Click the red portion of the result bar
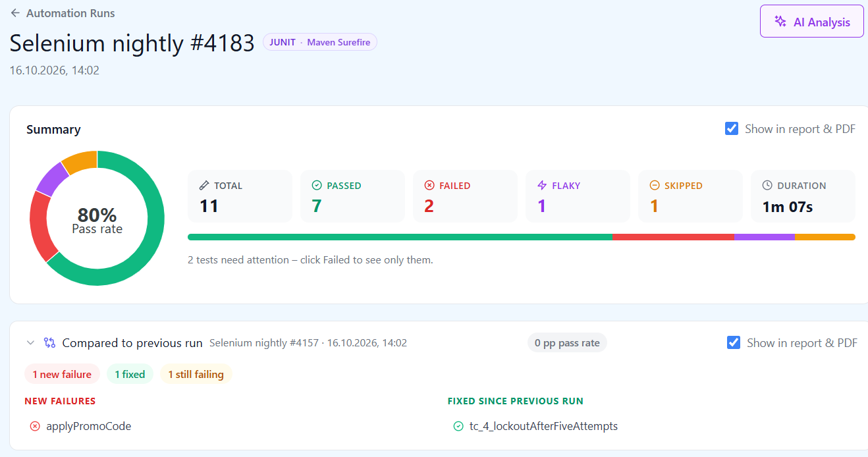This screenshot has height=457, width=868. [x=673, y=237]
